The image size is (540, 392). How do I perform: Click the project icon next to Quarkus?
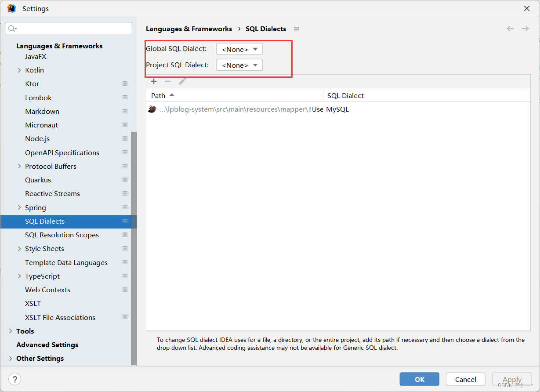click(125, 180)
